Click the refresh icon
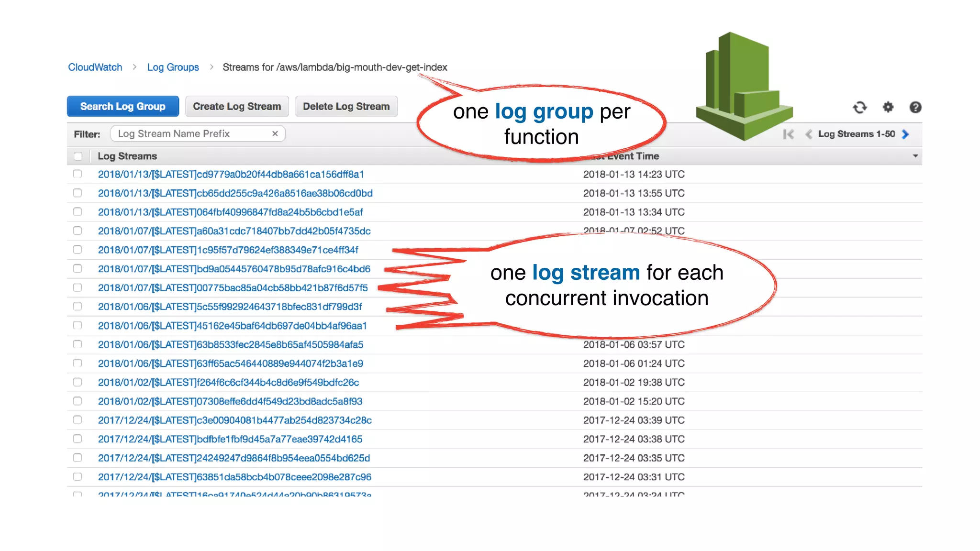This screenshot has width=980, height=551. pos(860,107)
